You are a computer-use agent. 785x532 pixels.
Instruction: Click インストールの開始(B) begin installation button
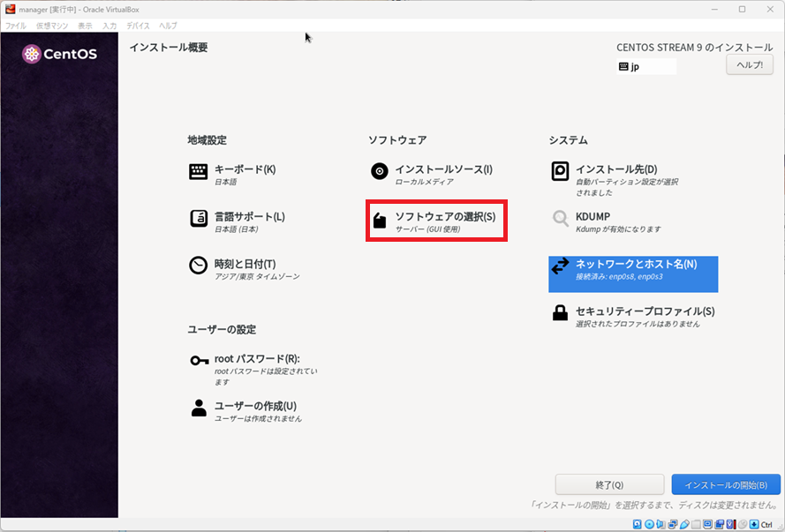point(726,484)
